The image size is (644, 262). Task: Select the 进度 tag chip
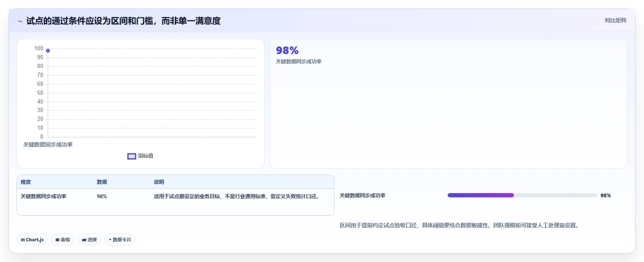coord(89,240)
